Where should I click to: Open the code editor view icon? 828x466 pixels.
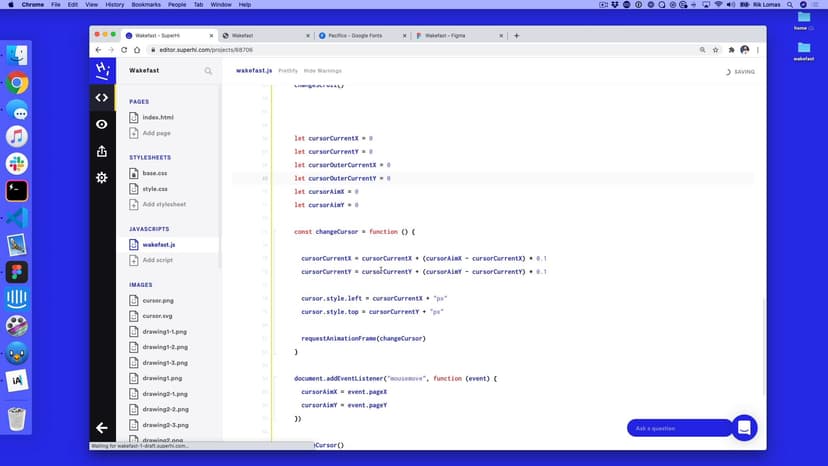click(x=101, y=97)
